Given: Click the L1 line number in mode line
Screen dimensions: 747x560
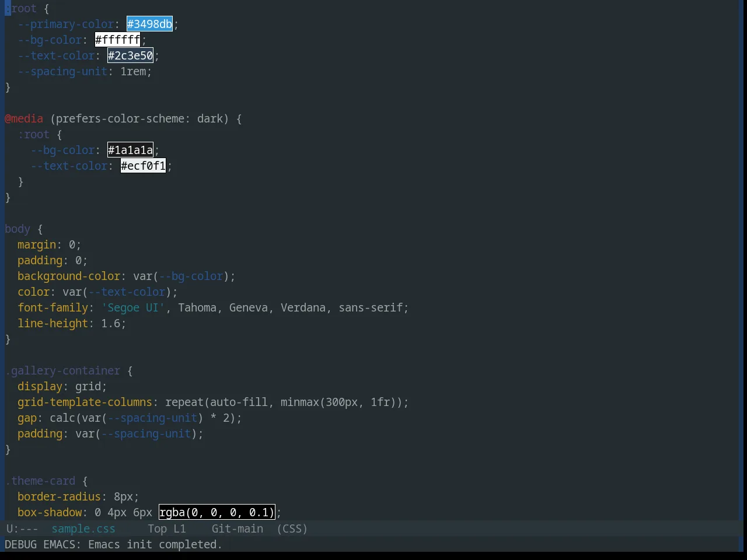Looking at the screenshot, I should pyautogui.click(x=179, y=528).
